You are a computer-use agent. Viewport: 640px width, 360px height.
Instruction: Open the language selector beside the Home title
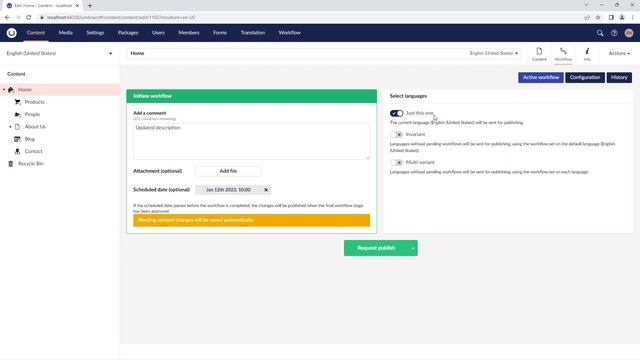click(494, 53)
